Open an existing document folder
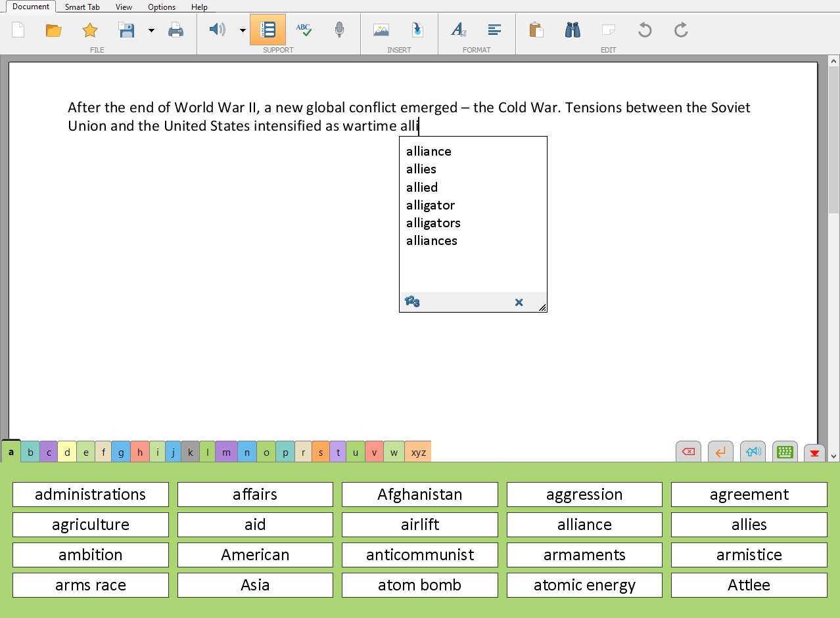 [54, 30]
